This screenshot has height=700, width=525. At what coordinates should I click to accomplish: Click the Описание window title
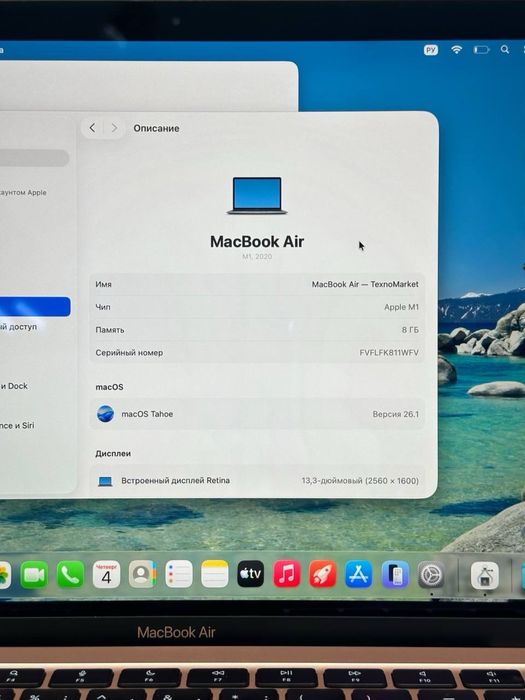(156, 129)
